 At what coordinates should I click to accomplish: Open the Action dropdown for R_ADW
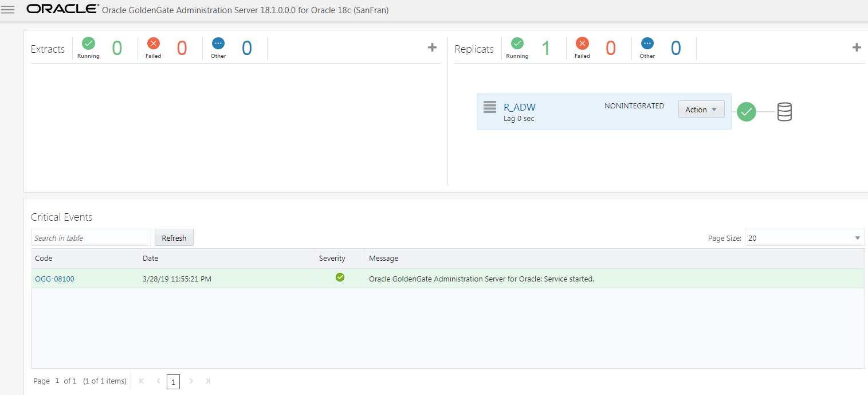[701, 109]
